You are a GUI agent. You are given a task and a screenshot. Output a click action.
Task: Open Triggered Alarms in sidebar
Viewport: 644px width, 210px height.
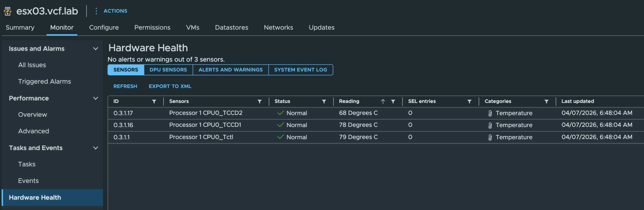coord(45,82)
